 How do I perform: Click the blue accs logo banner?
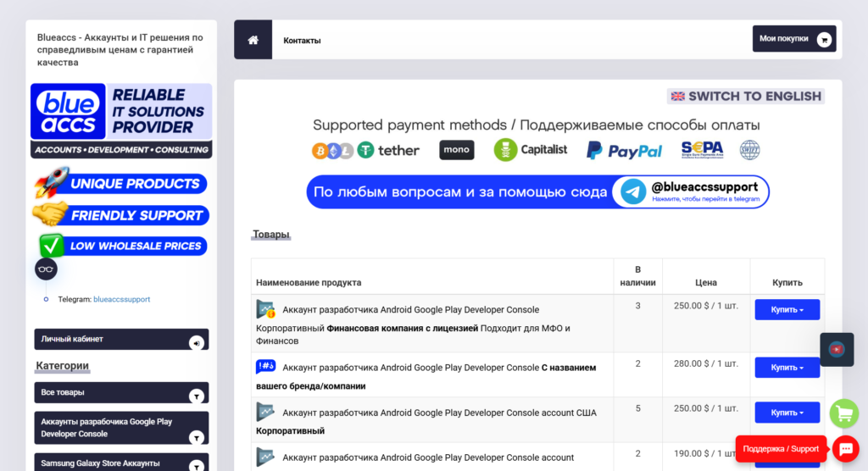point(121,120)
